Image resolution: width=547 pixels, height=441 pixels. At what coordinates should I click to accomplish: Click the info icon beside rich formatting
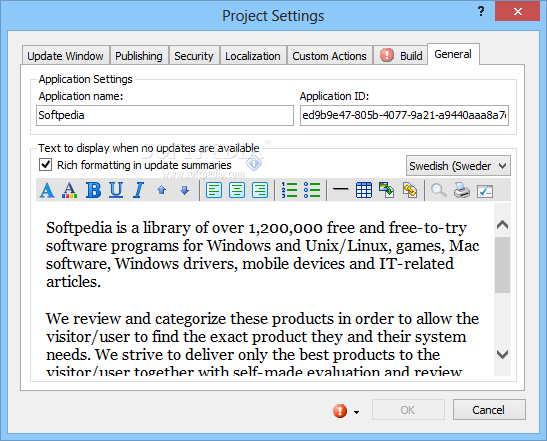254,163
